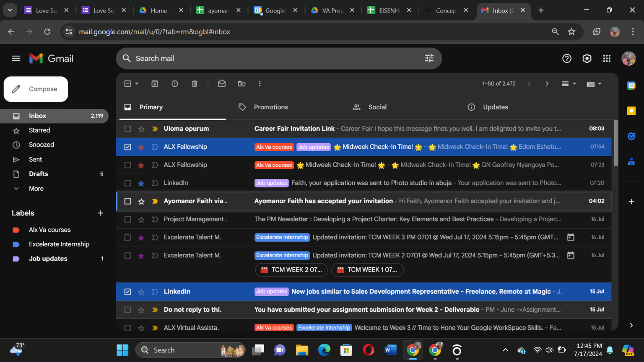
Task: Report selected emails as spam
Action: click(x=175, y=84)
